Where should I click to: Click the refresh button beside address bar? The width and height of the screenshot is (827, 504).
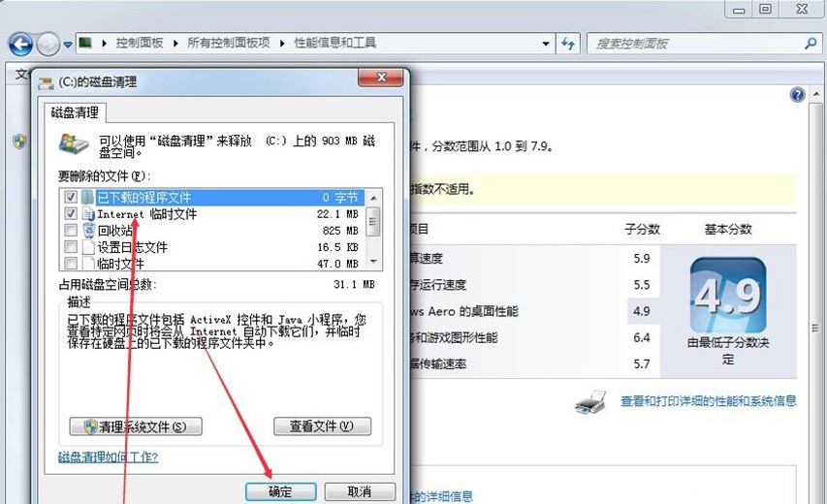568,44
